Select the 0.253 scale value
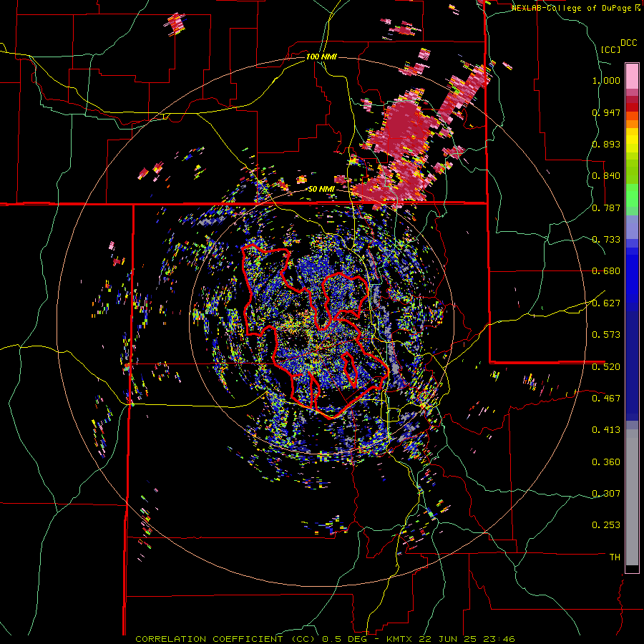The width and height of the screenshot is (644, 644). pyautogui.click(x=606, y=525)
